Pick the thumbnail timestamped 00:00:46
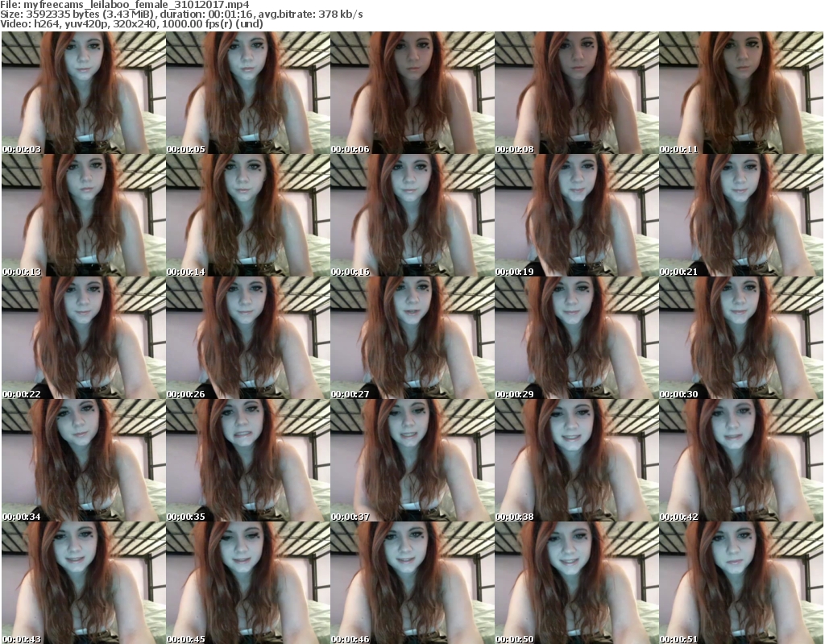The image size is (825, 644). coord(412,583)
